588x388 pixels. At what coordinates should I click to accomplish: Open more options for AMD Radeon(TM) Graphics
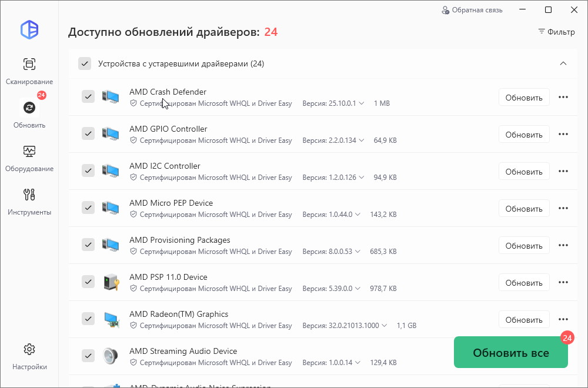(x=563, y=320)
